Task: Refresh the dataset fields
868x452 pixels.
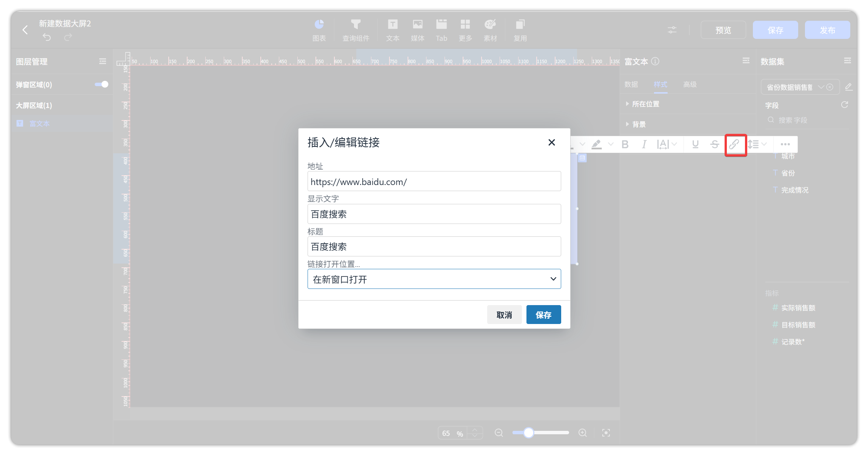Action: [845, 105]
